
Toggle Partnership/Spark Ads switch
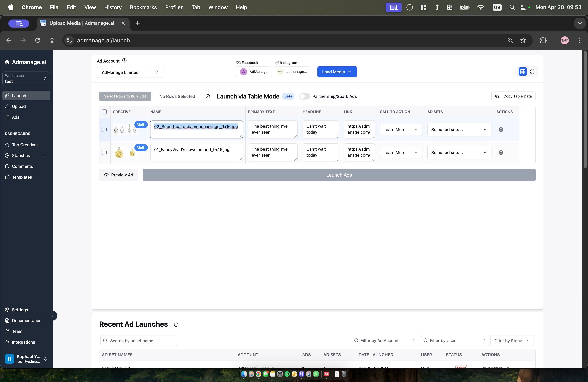click(304, 96)
